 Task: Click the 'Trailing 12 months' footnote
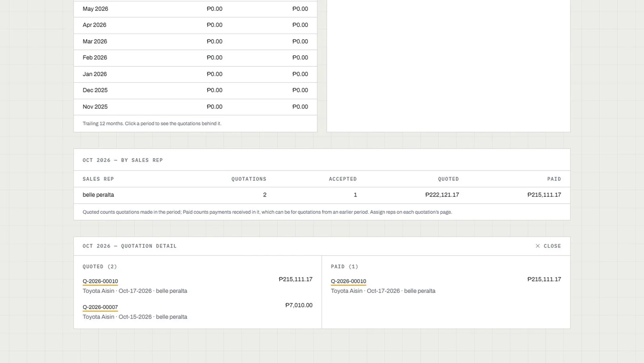click(152, 124)
